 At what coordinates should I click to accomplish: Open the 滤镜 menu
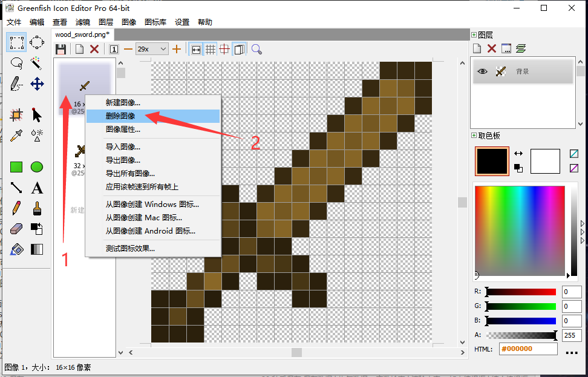pos(83,22)
